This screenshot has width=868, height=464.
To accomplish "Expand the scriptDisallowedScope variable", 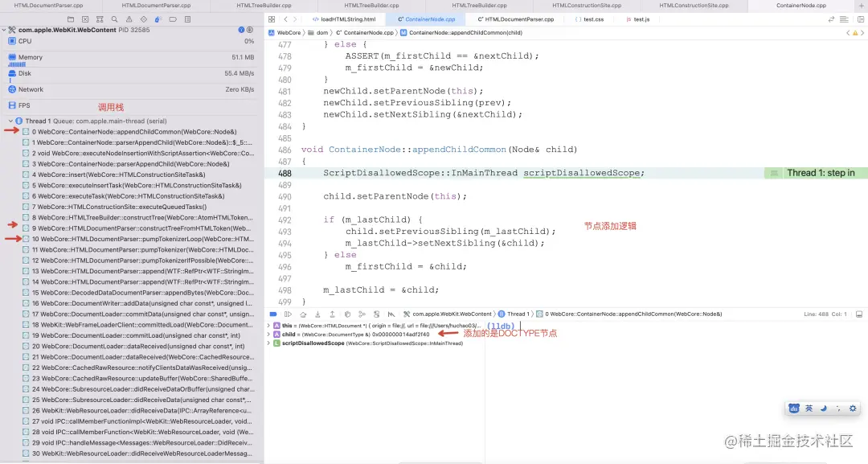I will [x=268, y=343].
